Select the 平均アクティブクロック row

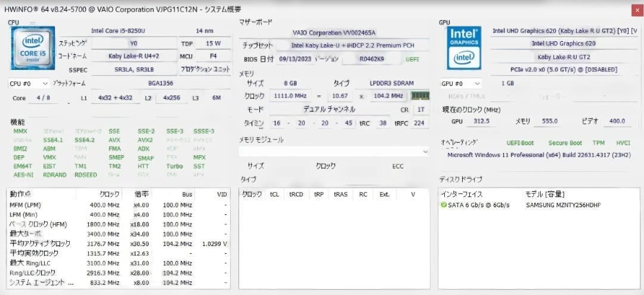tap(118, 244)
